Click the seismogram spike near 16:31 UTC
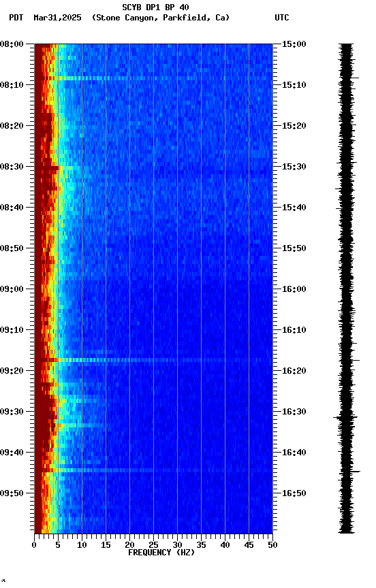376x588 pixels. click(x=345, y=417)
